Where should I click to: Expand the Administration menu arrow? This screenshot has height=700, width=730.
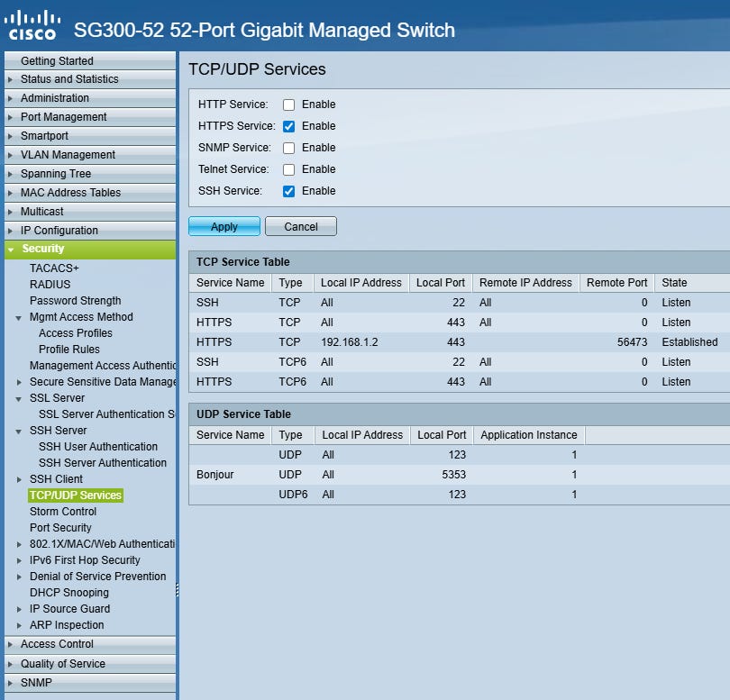click(10, 99)
